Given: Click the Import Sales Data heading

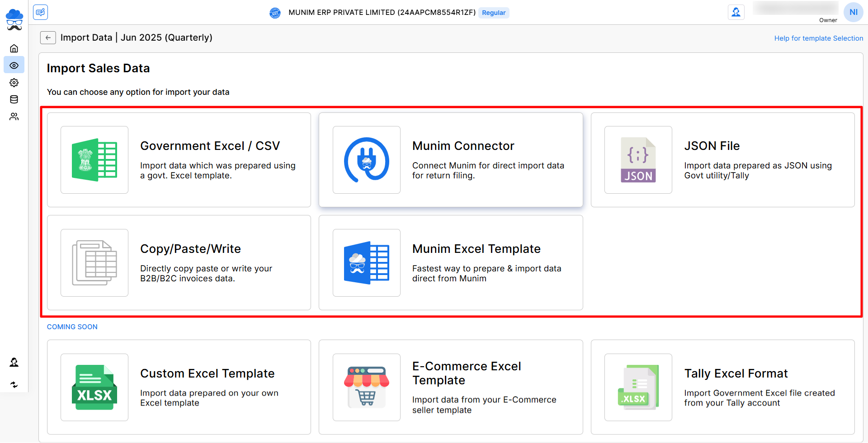Looking at the screenshot, I should [98, 68].
